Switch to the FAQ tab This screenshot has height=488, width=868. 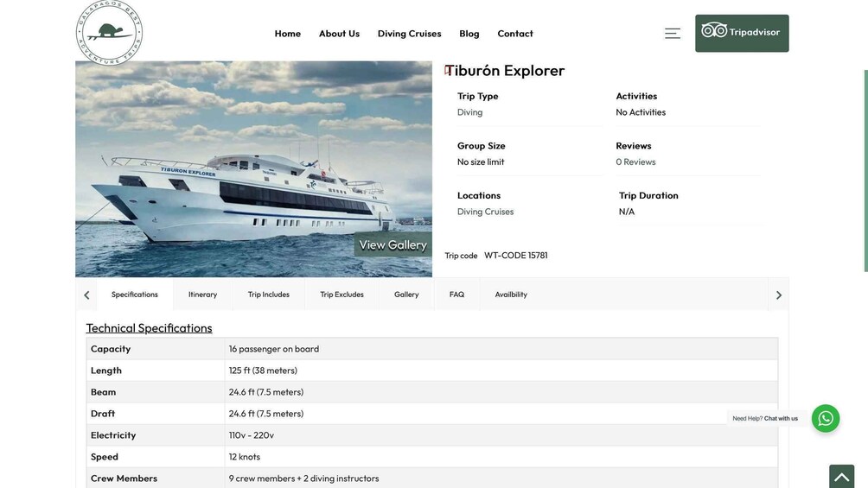456,295
